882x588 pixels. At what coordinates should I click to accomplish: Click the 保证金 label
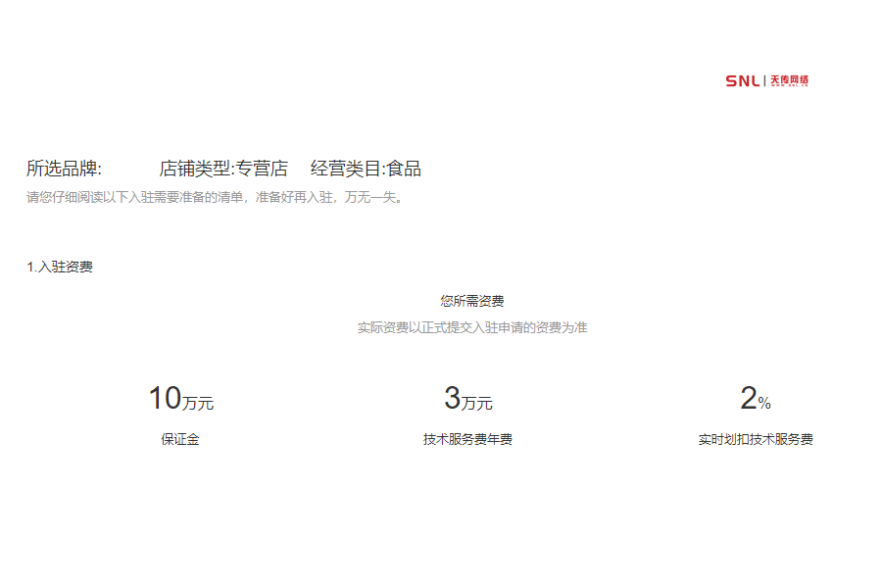point(181,440)
